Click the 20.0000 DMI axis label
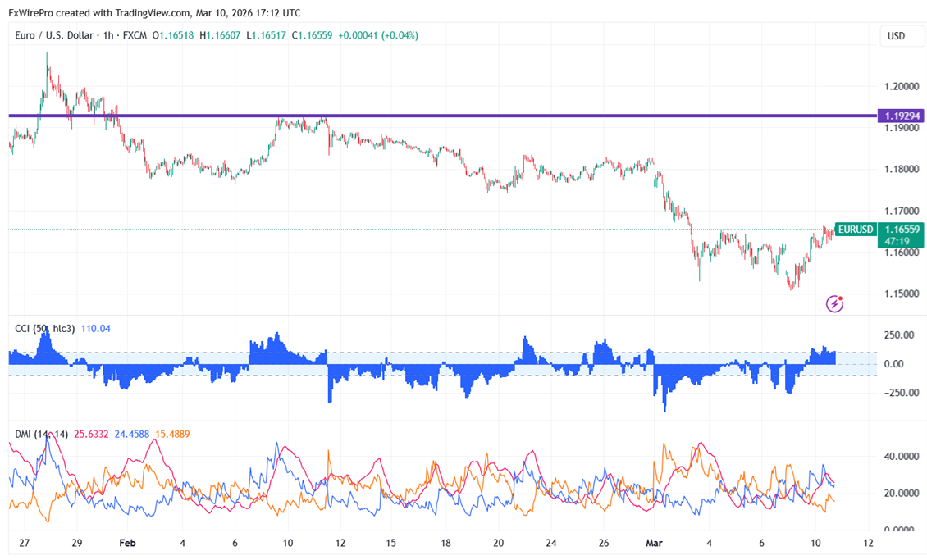The image size is (927, 560). point(902,494)
